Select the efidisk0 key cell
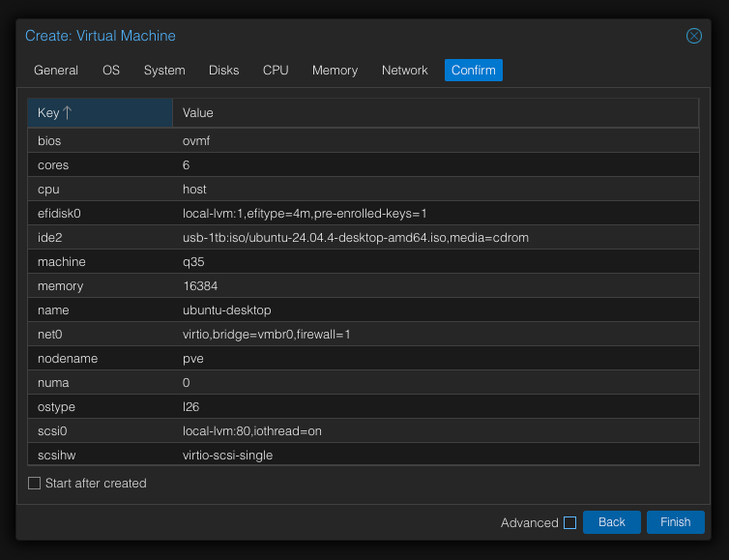 100,214
